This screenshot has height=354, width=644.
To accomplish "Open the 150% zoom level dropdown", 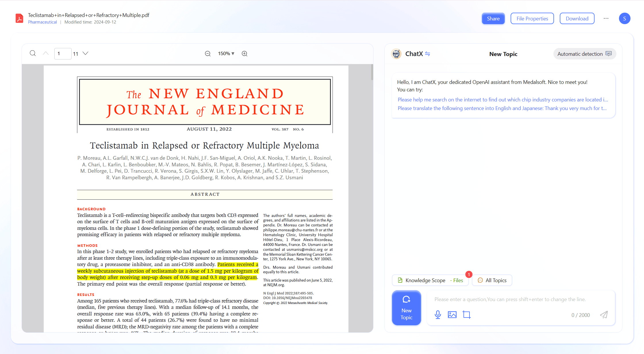I will [226, 54].
